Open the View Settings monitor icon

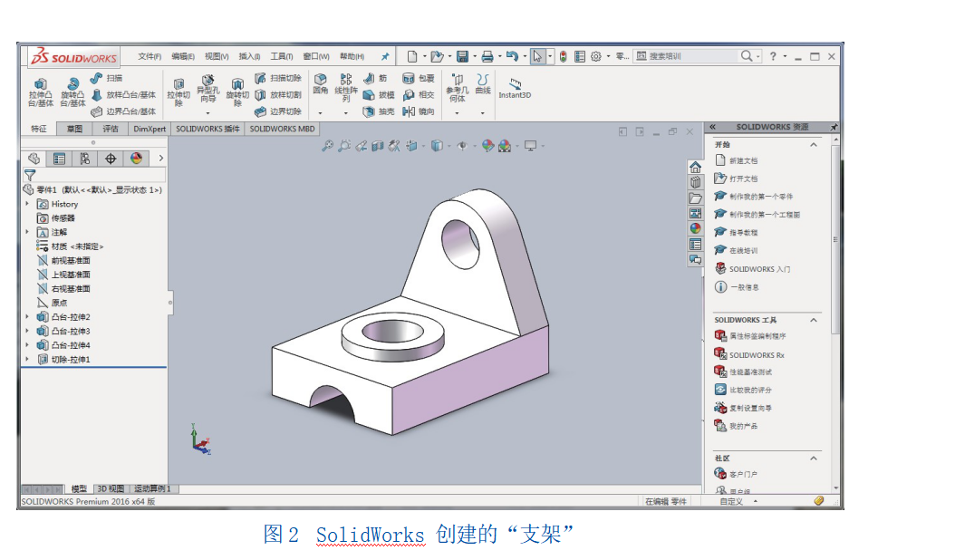(x=530, y=146)
